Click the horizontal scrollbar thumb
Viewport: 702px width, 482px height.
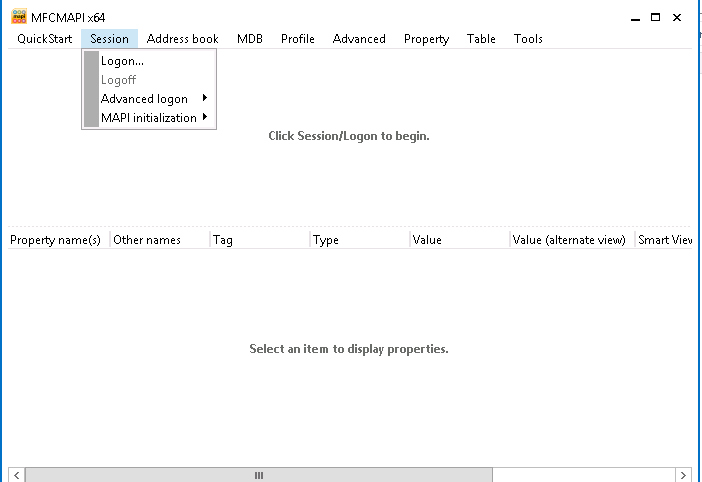(259, 475)
